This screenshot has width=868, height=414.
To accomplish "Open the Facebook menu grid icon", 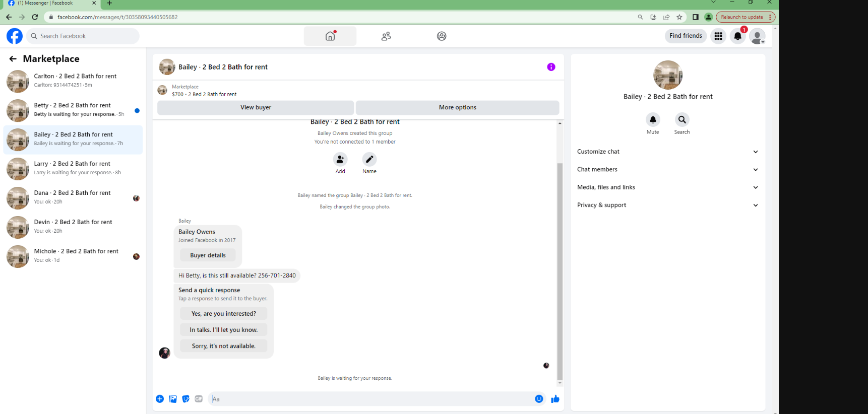I will point(718,36).
